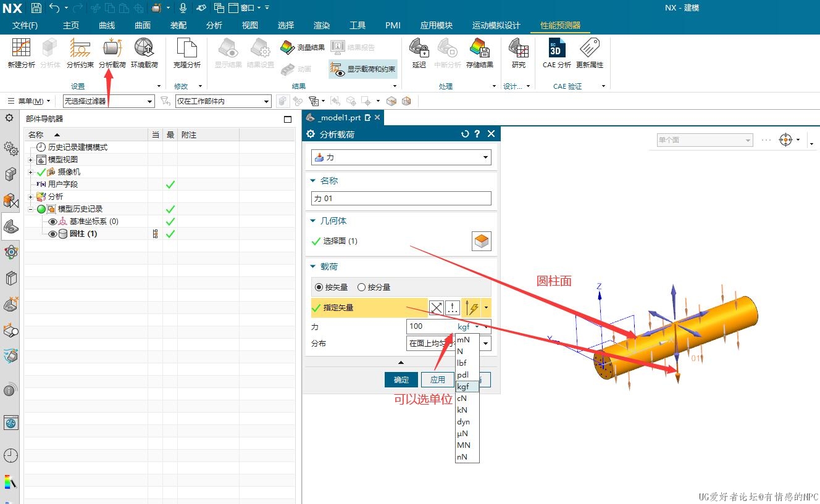
Task: Collapse the 载荷 section
Action: [312, 266]
